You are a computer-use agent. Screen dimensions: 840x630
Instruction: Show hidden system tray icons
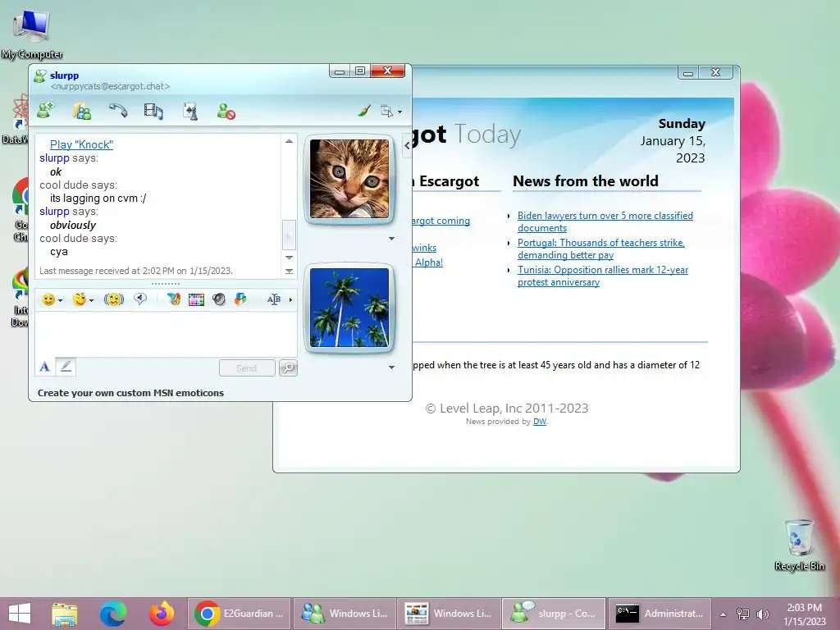[x=723, y=614]
